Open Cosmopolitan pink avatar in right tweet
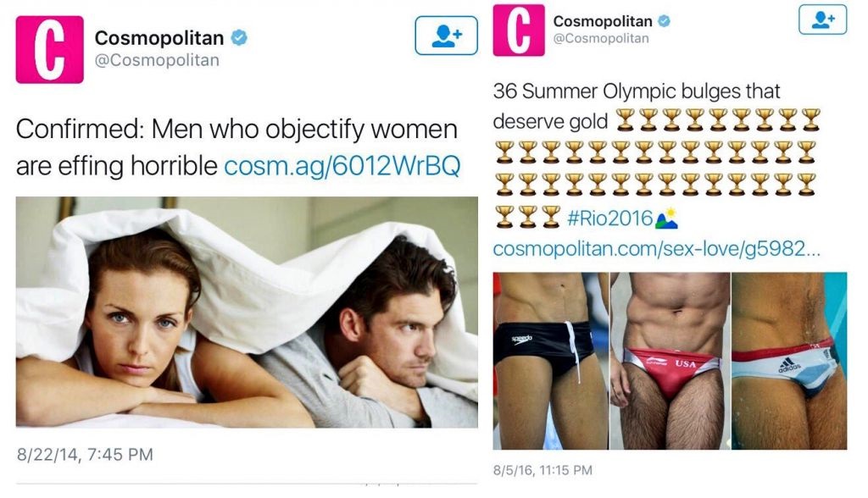868x498 pixels. [519, 30]
